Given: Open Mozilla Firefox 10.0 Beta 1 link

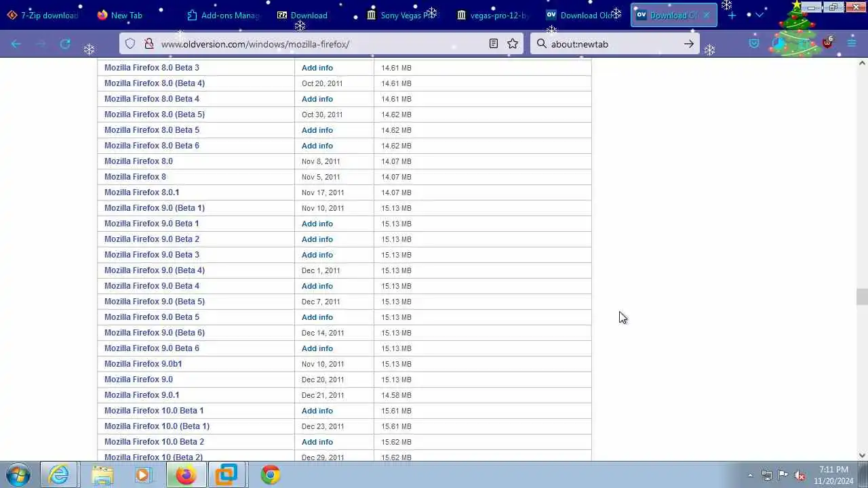Looking at the screenshot, I should (154, 411).
